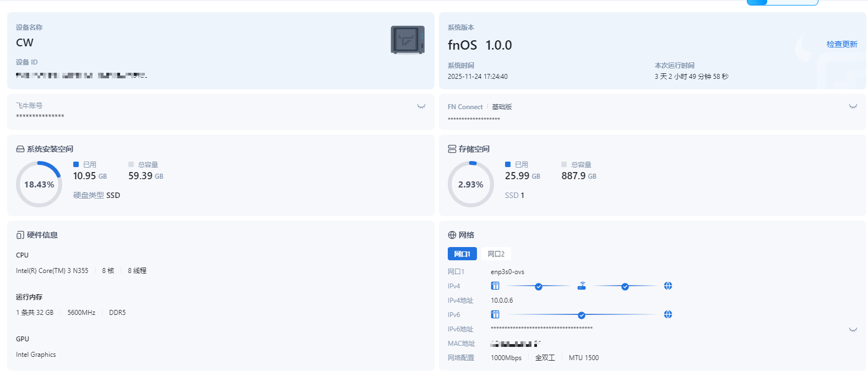Viewport: 868px width, 375px height.
Task: Click the NAS device picture
Action: pyautogui.click(x=408, y=40)
